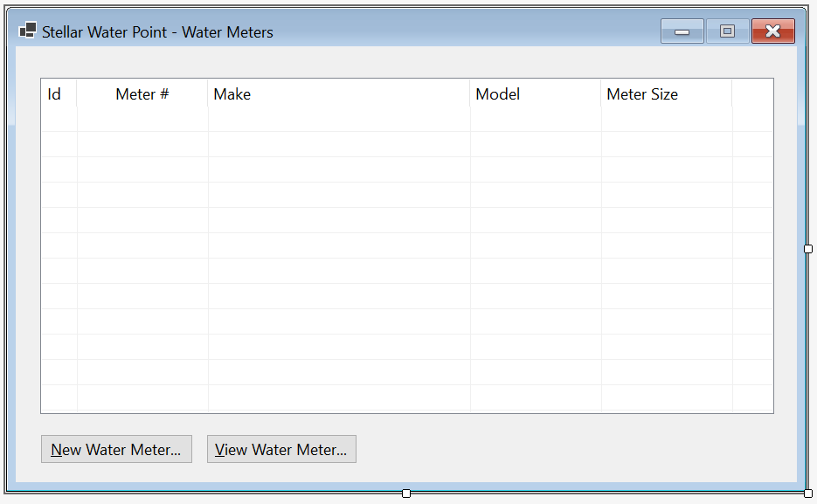Image resolution: width=817 pixels, height=504 pixels.
Task: Select the bottom-right corner sizing handle
Action: click(x=808, y=493)
